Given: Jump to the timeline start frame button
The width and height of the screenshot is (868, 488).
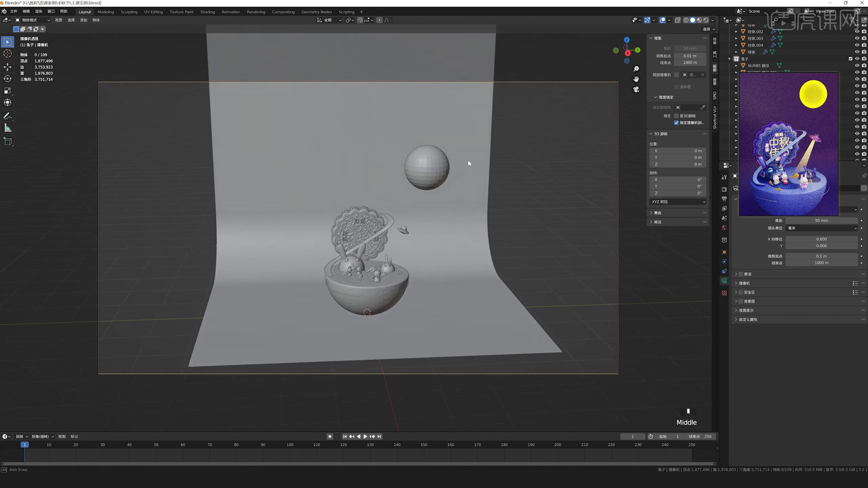Looking at the screenshot, I should point(344,436).
